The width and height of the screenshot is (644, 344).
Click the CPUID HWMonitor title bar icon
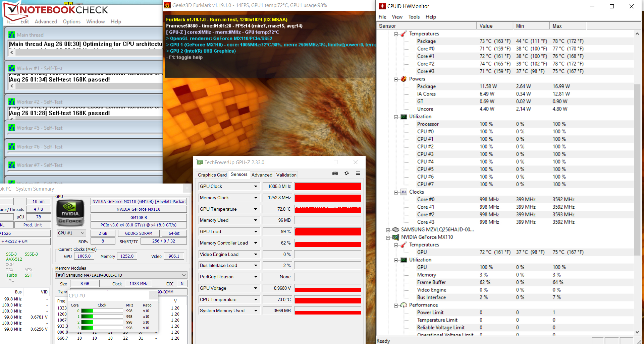coord(382,6)
